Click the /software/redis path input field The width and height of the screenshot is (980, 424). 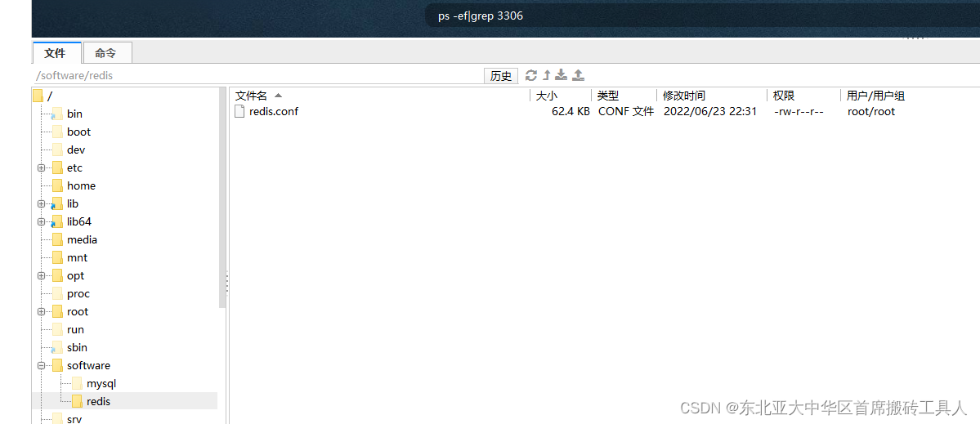(257, 75)
